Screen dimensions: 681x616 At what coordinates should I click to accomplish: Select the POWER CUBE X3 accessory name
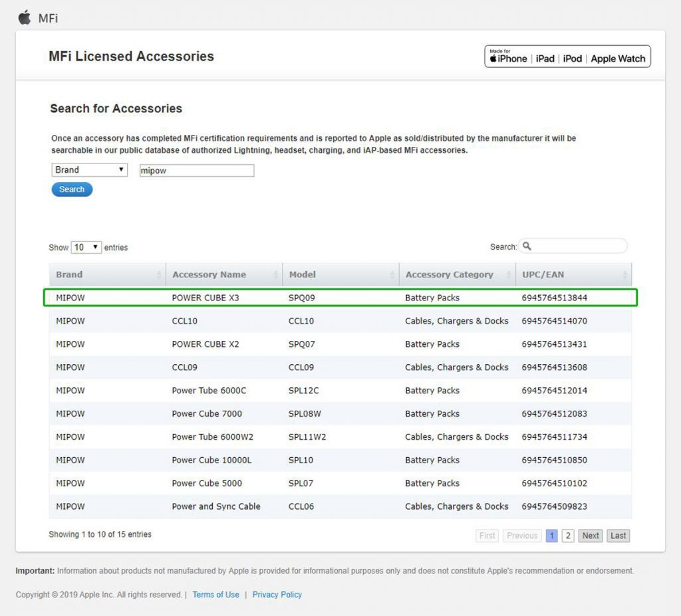[205, 298]
